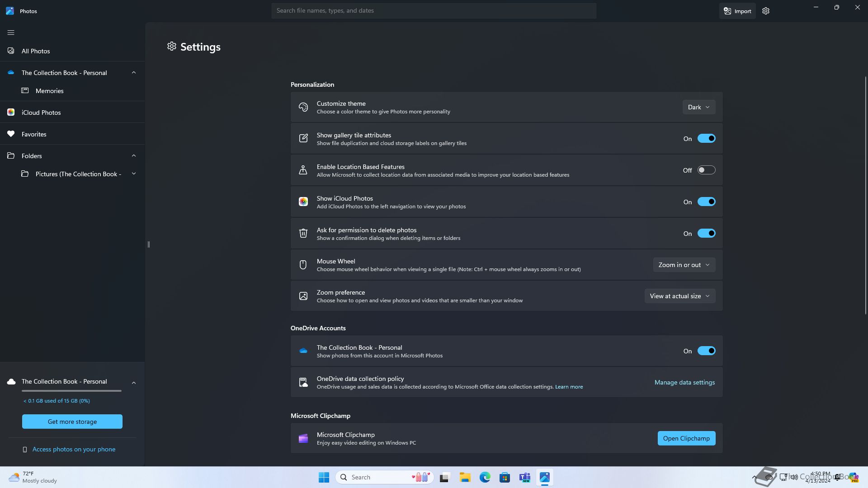The width and height of the screenshot is (868, 488).
Task: Click Manage data settings link
Action: pyautogui.click(x=684, y=382)
